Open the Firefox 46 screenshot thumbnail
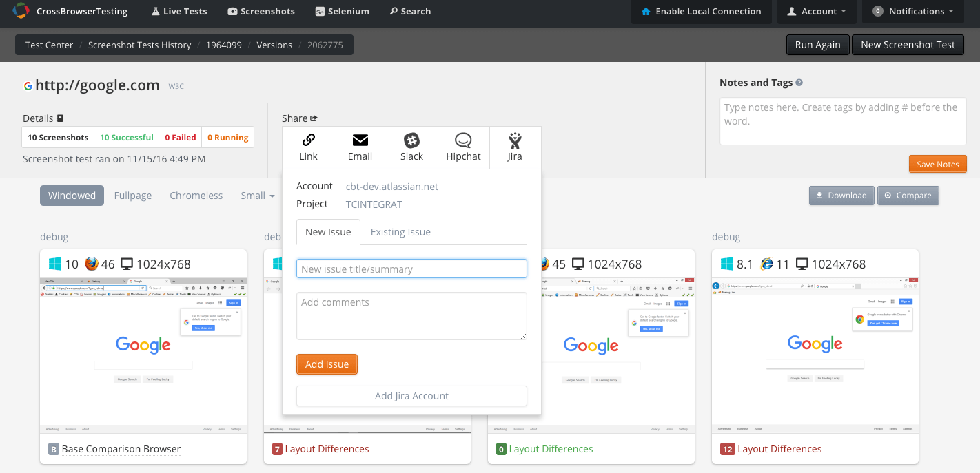 click(x=143, y=355)
